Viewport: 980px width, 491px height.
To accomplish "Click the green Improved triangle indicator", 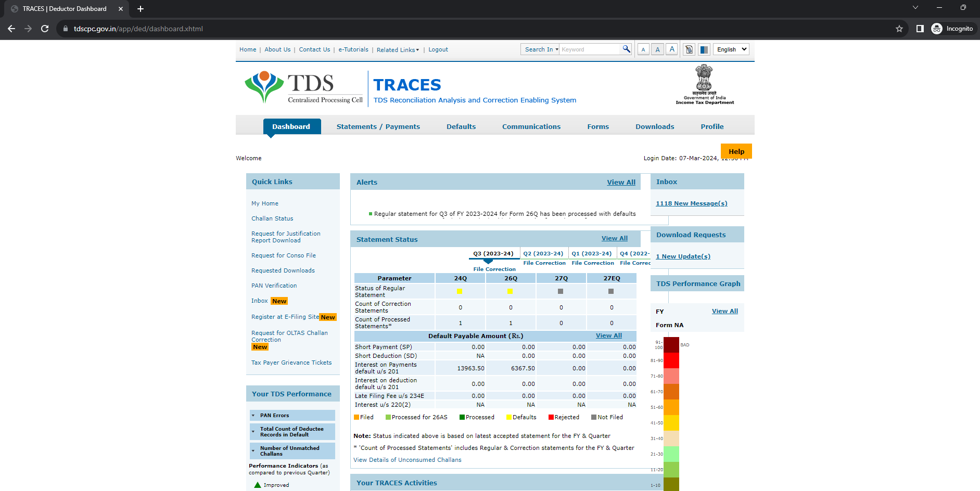I will tap(258, 485).
